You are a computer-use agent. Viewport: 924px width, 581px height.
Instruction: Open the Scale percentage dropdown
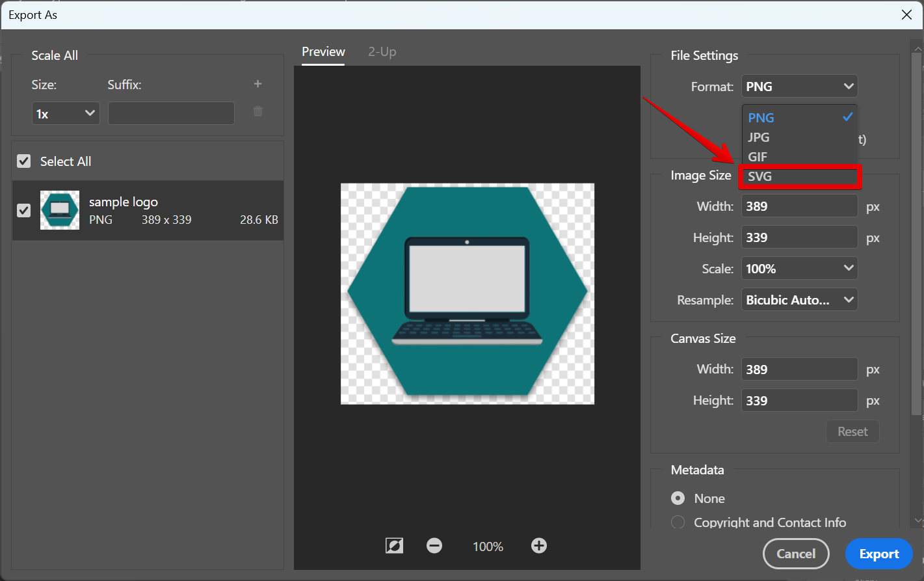pos(799,268)
